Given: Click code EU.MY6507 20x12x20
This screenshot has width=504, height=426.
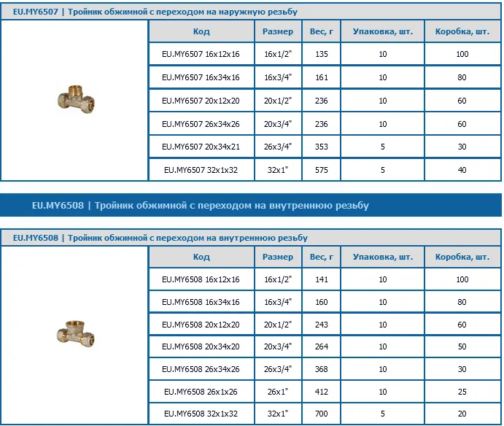Looking at the screenshot, I should (201, 101).
